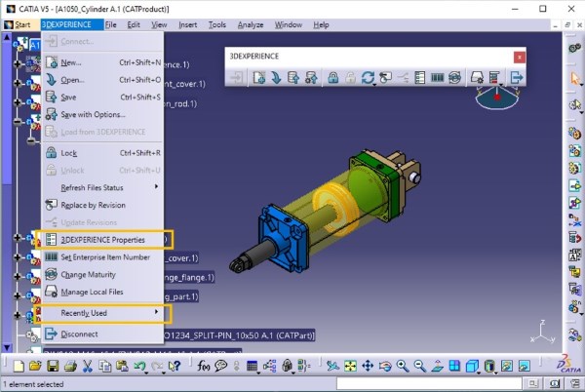Click Disconnect exit icon in floating toolbar
The height and width of the screenshot is (392, 585).
point(517,78)
